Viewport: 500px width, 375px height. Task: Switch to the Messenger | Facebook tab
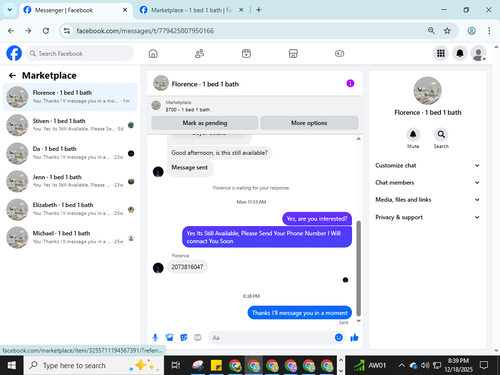(75, 10)
